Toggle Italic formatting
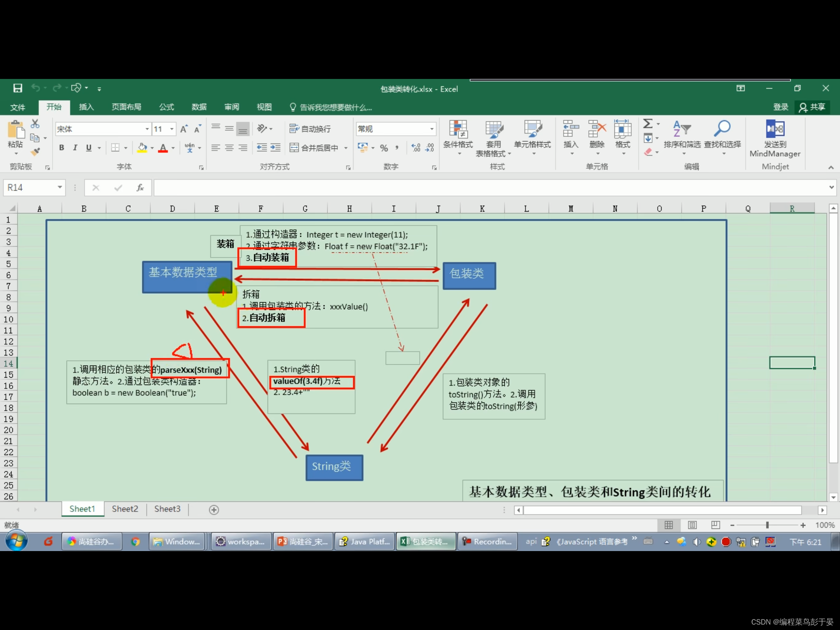This screenshot has height=630, width=840. pos(75,148)
